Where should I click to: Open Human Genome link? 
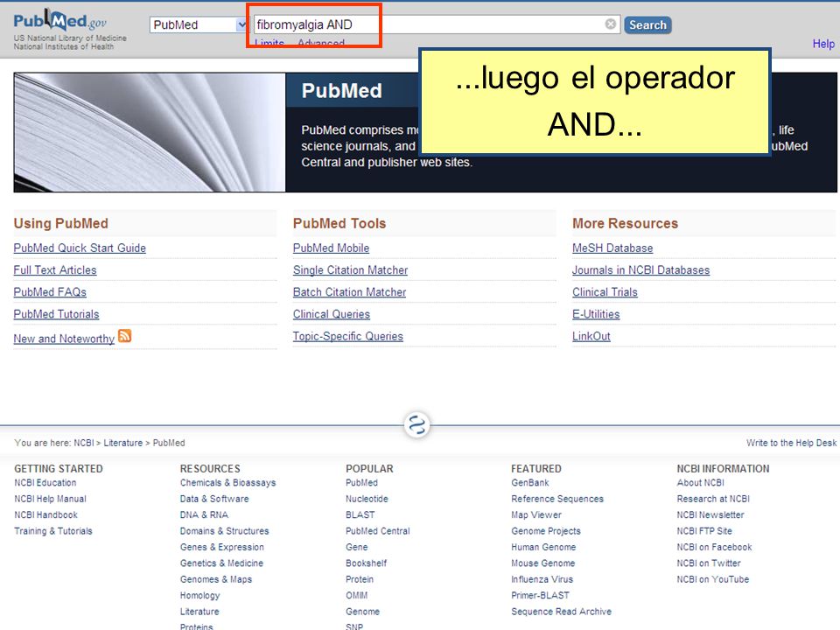point(543,547)
